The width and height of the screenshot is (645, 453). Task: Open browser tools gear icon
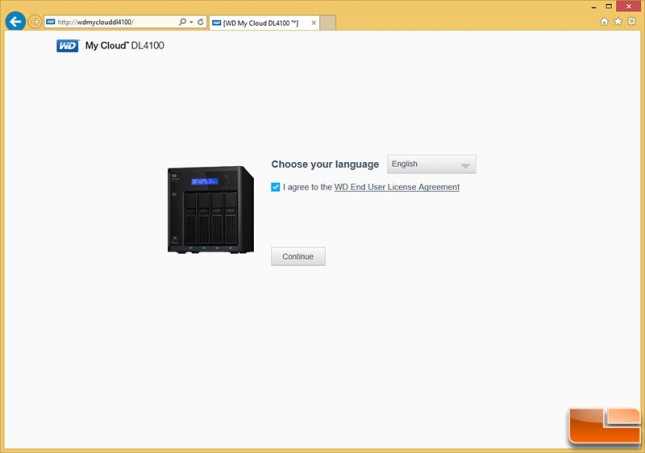pyautogui.click(x=632, y=21)
